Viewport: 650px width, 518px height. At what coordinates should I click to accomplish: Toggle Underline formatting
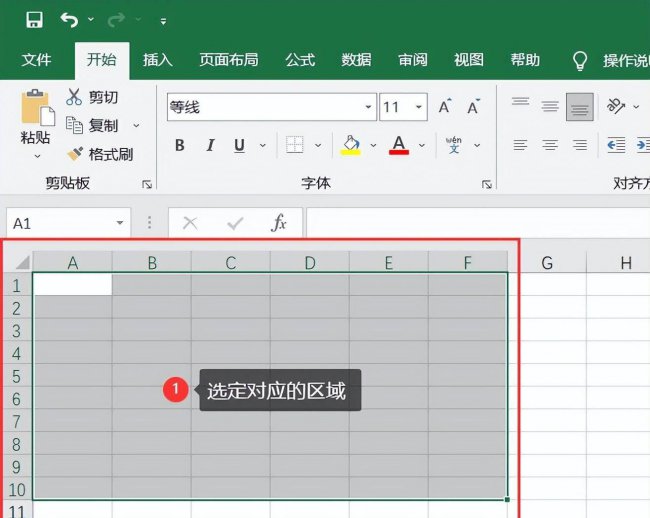click(x=239, y=145)
